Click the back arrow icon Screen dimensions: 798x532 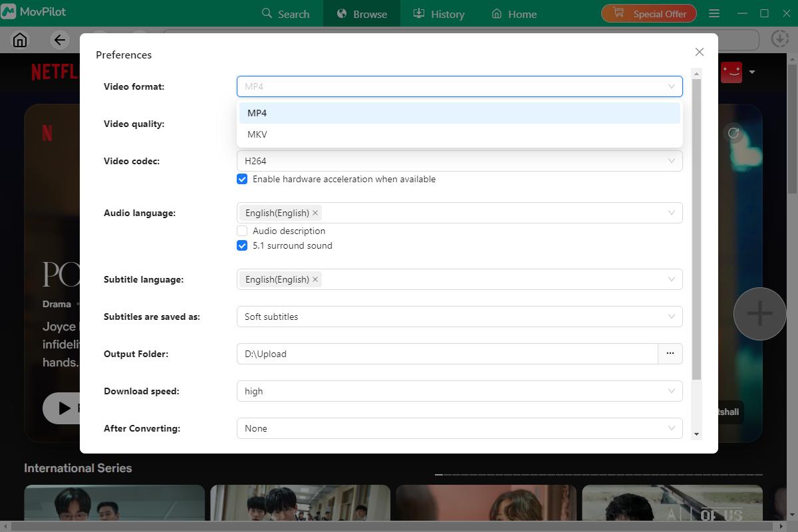(x=60, y=40)
